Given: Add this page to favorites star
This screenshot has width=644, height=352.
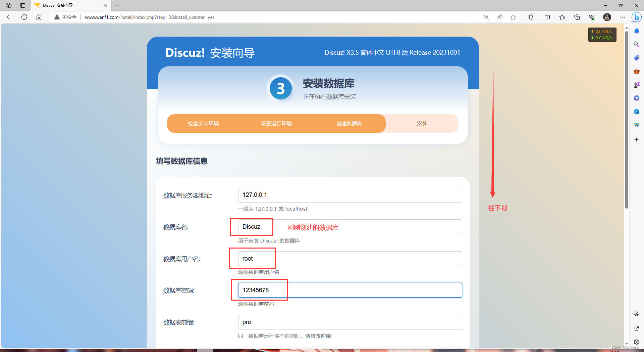Looking at the screenshot, I should [513, 17].
